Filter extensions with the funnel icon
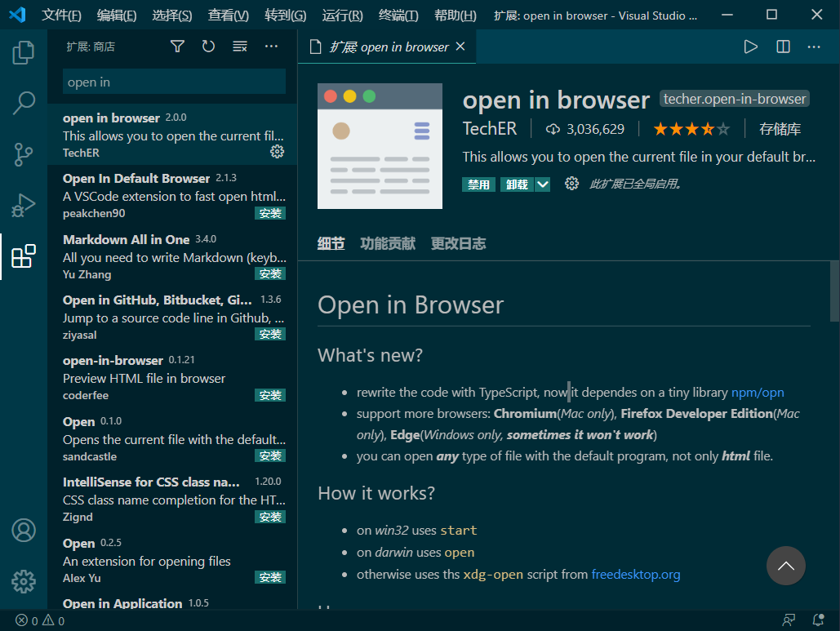This screenshot has width=840, height=631. point(177,47)
